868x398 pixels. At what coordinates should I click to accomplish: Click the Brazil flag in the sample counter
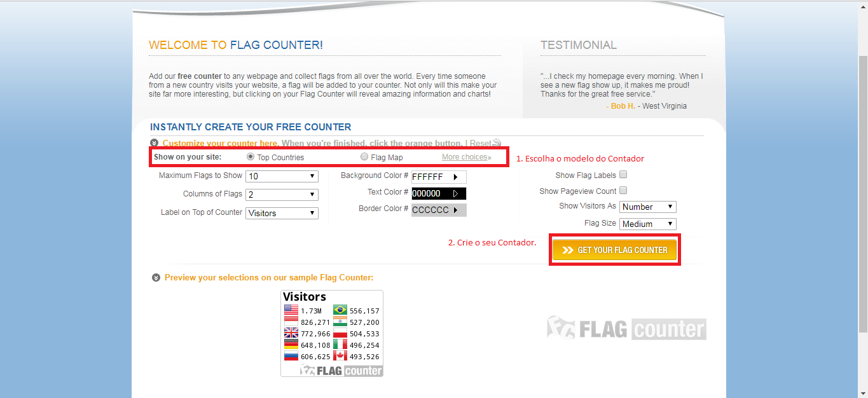click(x=340, y=310)
